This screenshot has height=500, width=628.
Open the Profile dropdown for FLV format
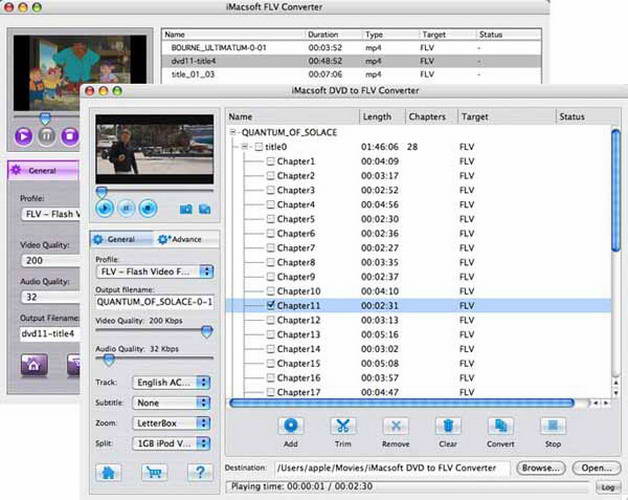(153, 271)
